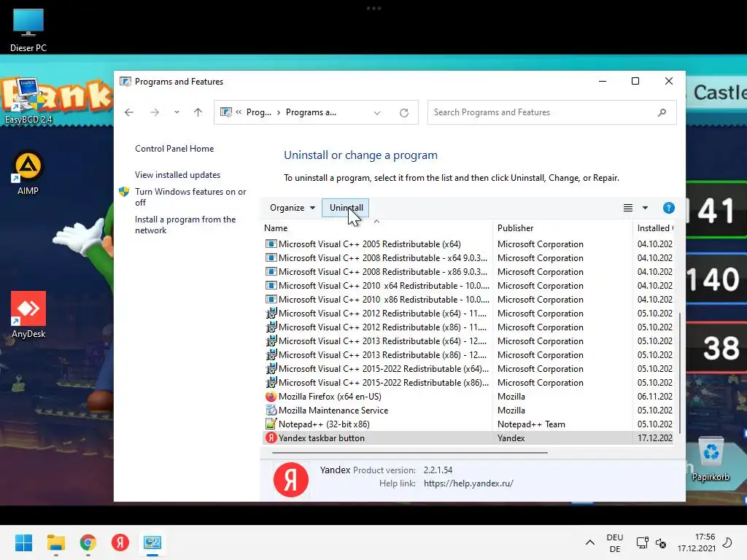
Task: Open View installed updates link
Action: coord(177,175)
